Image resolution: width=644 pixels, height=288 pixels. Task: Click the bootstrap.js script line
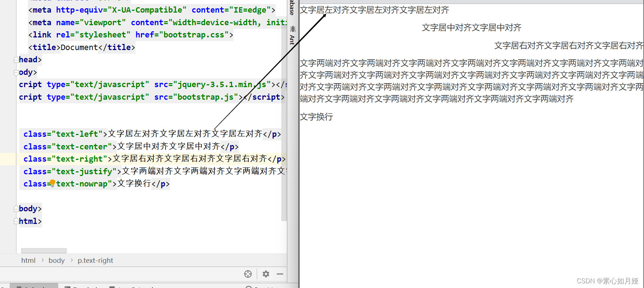click(152, 97)
